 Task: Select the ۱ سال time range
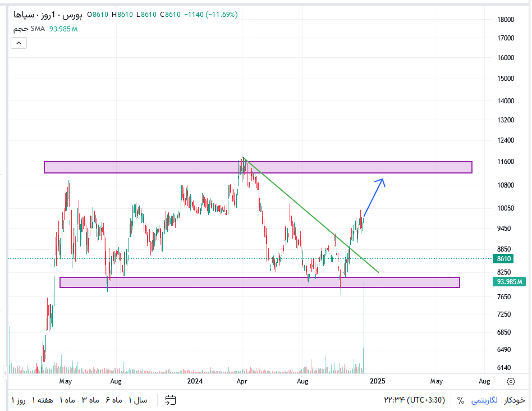(x=137, y=400)
